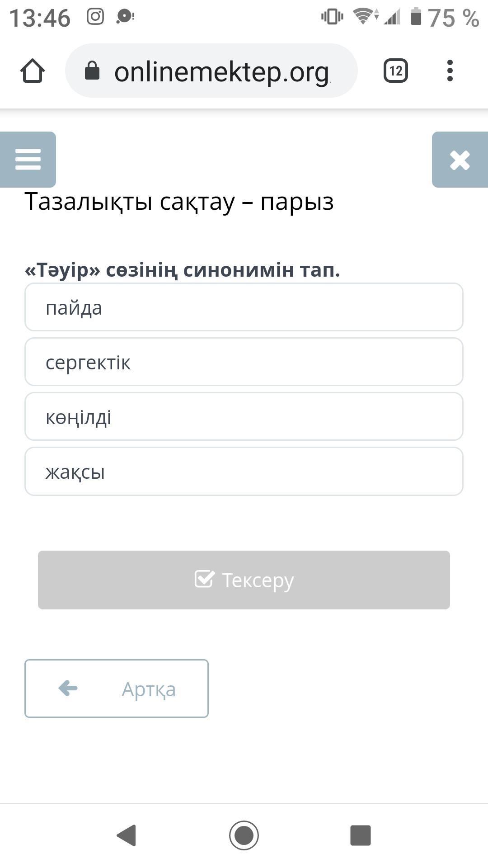The height and width of the screenshot is (868, 488).
Task: Open the hamburger menu on the page
Action: click(x=28, y=160)
